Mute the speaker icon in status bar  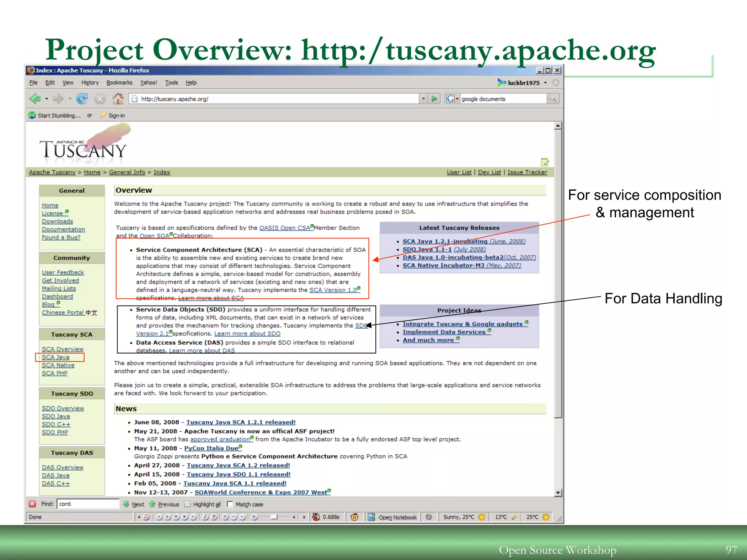pyautogui.click(x=255, y=517)
